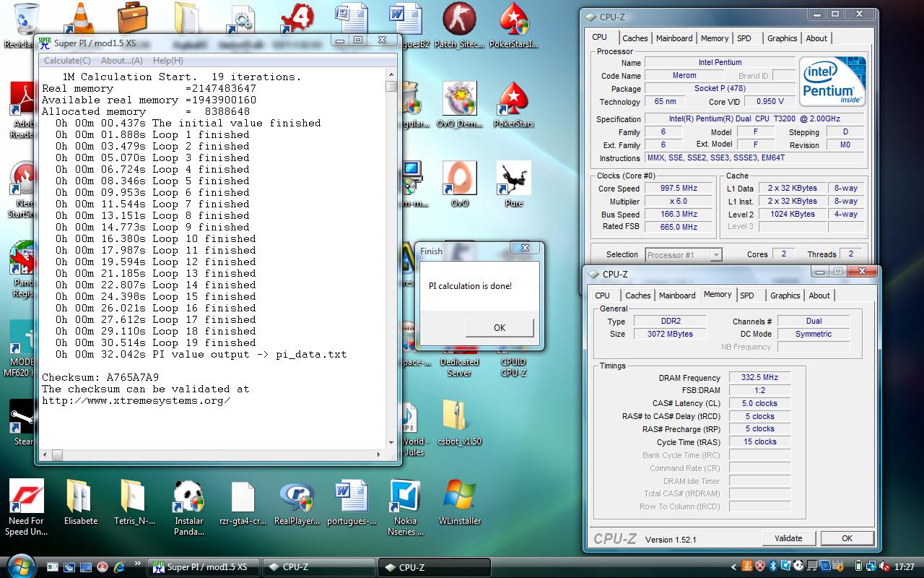Open the Help(H) menu in Super PI
This screenshot has height=578, width=924.
(x=167, y=61)
